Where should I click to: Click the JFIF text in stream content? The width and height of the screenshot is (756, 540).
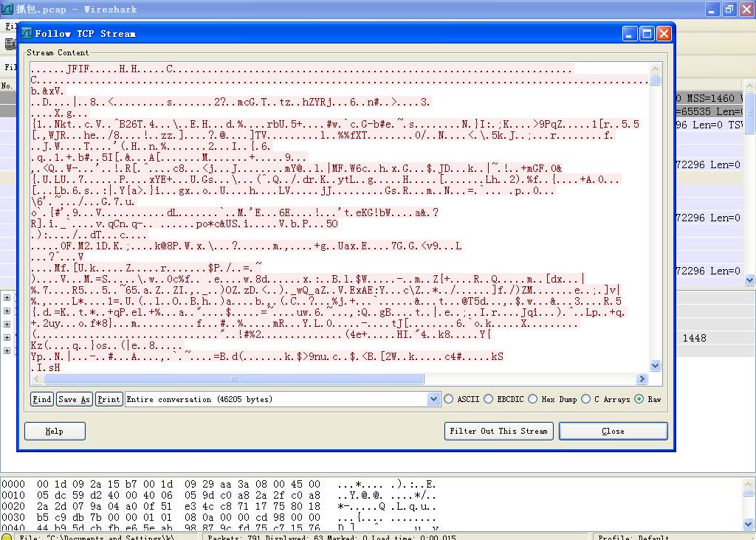point(78,69)
